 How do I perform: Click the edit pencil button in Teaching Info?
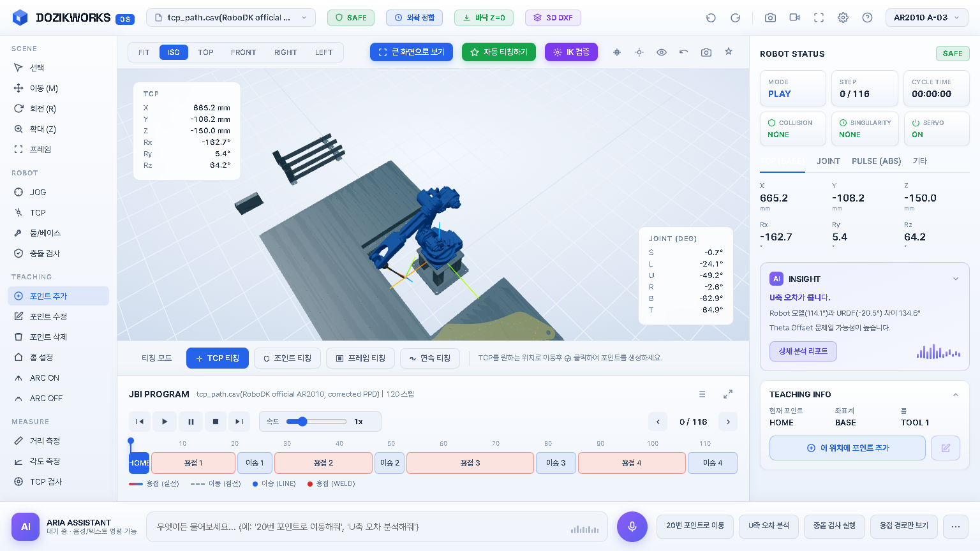point(946,448)
